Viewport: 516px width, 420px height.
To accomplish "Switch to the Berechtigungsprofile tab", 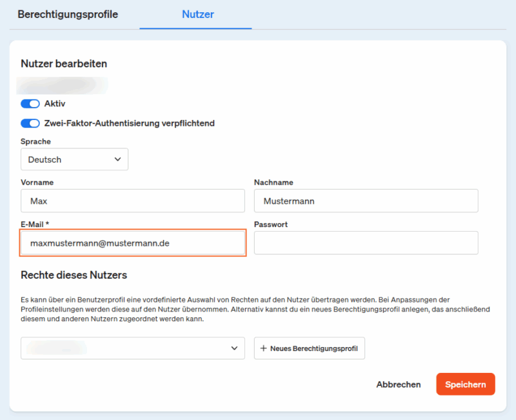I will click(67, 14).
